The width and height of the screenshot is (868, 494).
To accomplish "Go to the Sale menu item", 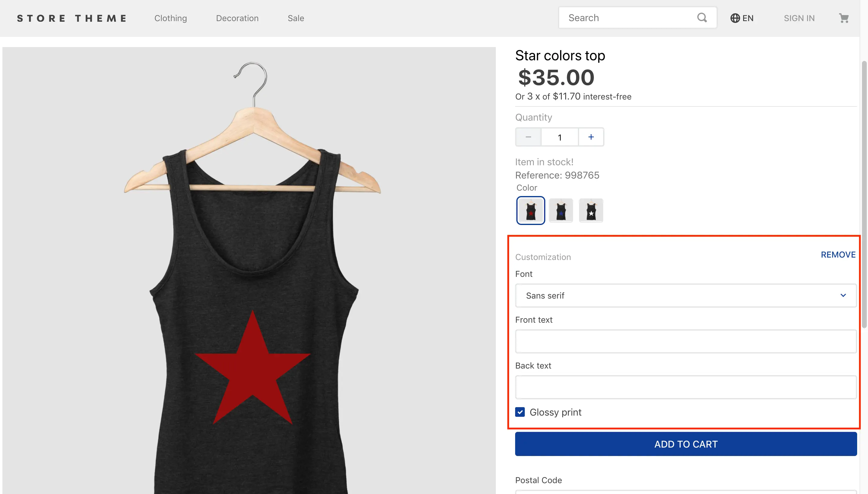I will click(x=296, y=18).
